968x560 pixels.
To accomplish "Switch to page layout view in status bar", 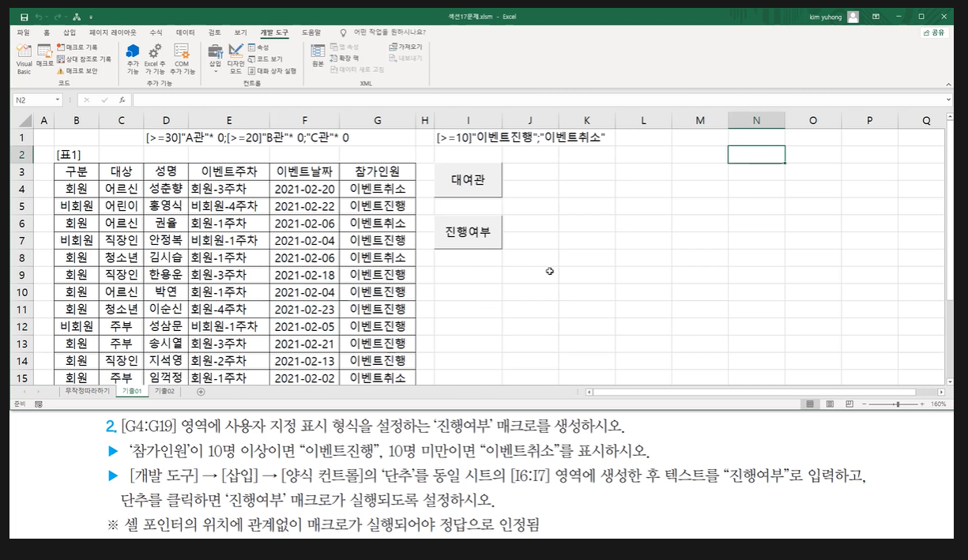I will [x=828, y=404].
